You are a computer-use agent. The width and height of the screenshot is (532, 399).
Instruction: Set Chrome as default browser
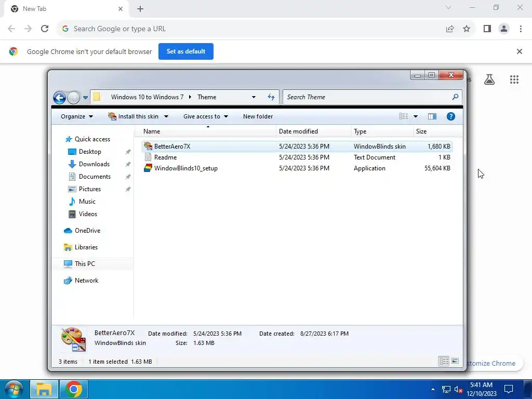(x=186, y=51)
